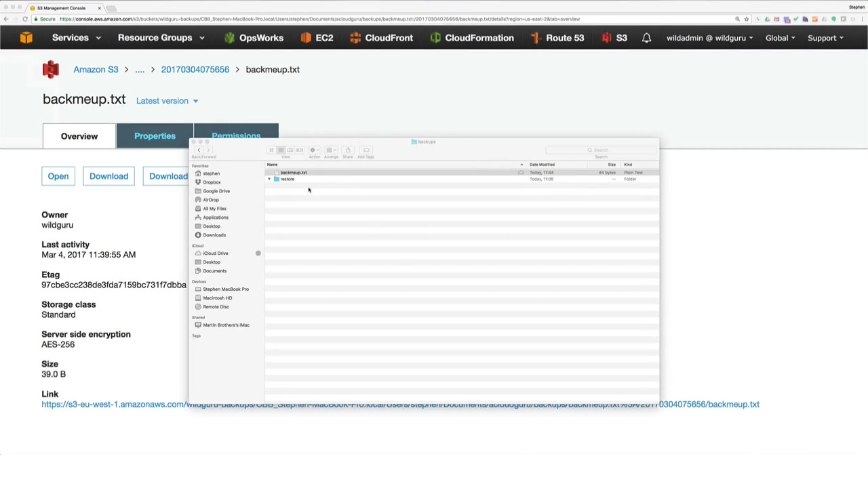Click the Finder Add Tags button
The height and width of the screenshot is (488, 868).
tap(366, 150)
